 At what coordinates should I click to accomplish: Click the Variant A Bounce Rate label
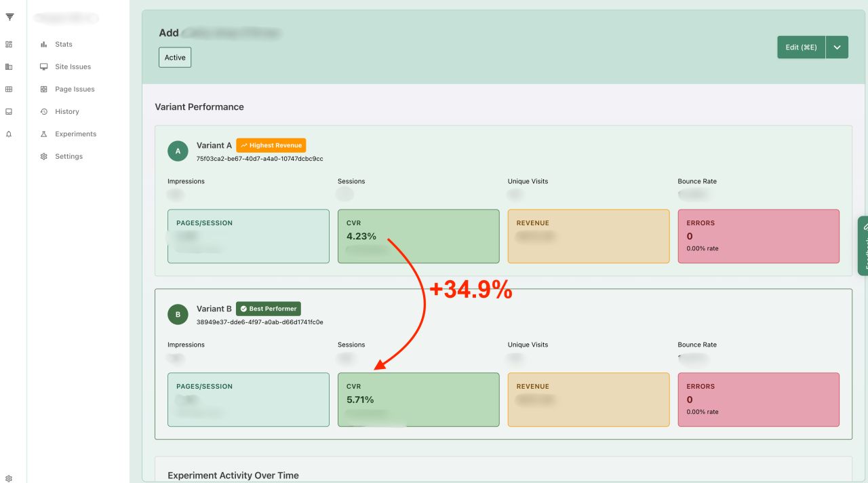[697, 181]
